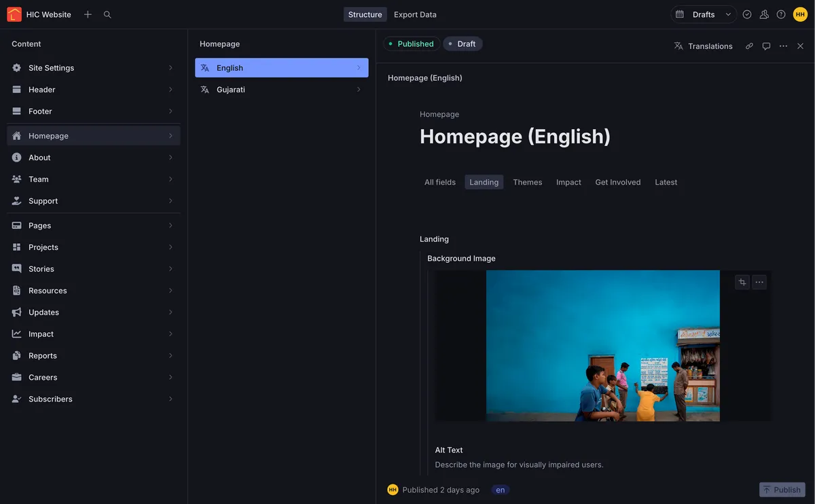815x504 pixels.
Task: Open the user menu via the HH avatar
Action: (x=800, y=14)
